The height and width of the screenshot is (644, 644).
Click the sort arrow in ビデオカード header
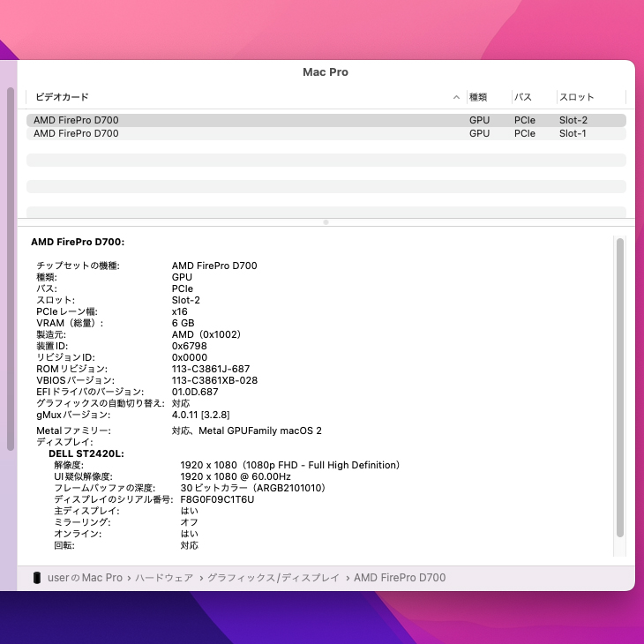point(456,97)
